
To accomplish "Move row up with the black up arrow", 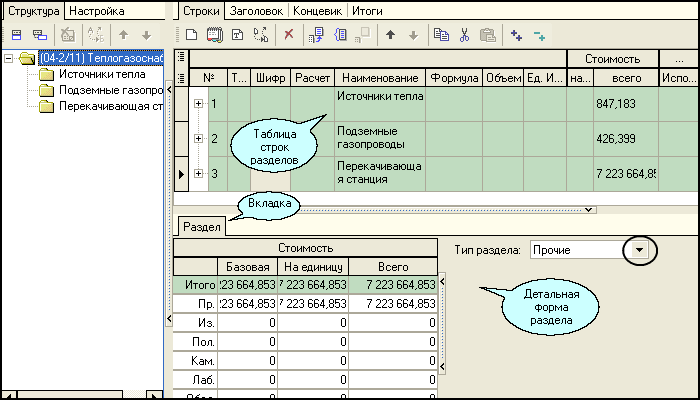I will coord(391,35).
